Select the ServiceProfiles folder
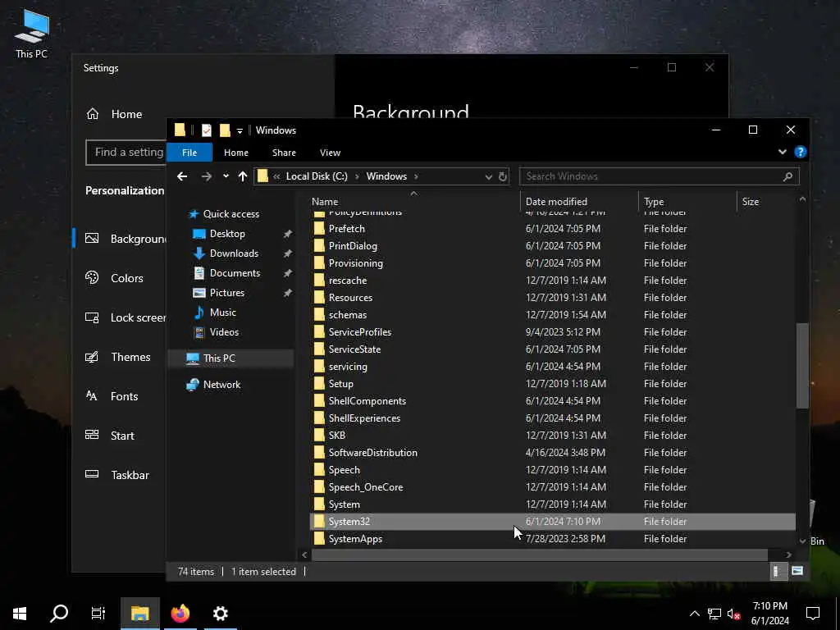The height and width of the screenshot is (630, 840). point(552,332)
